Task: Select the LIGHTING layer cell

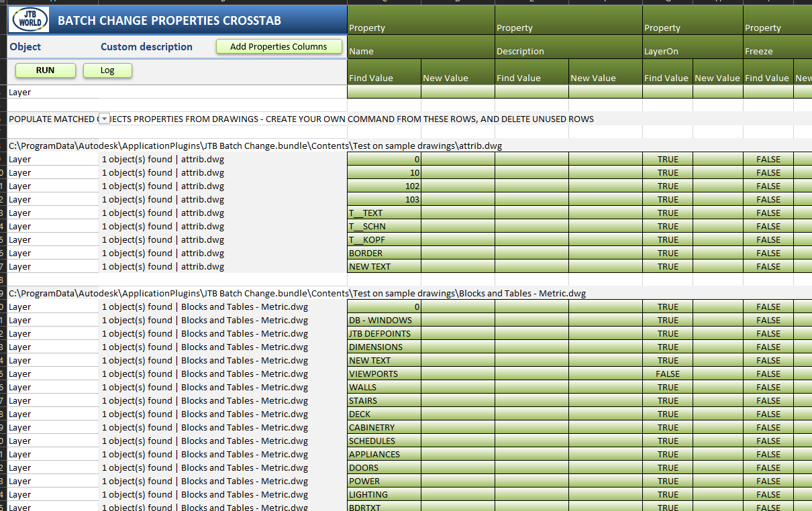Action: (x=384, y=494)
